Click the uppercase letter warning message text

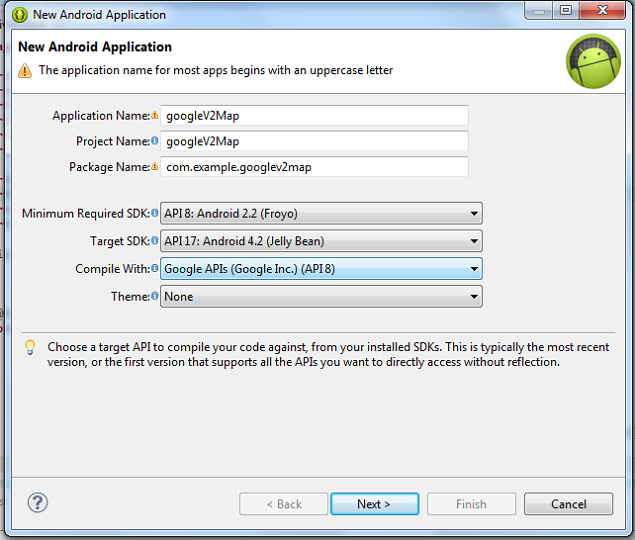click(216, 70)
